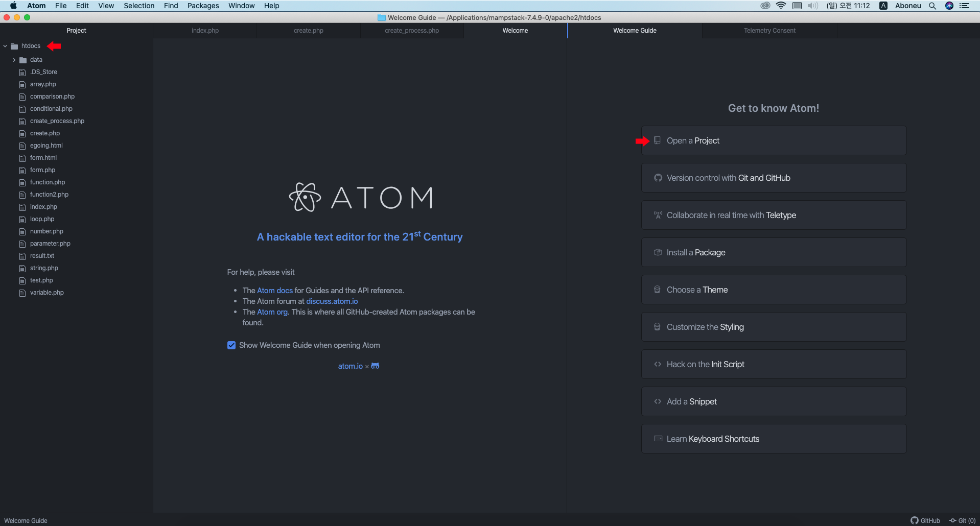Click the code icon beside Hack on the Init Script

coord(658,364)
